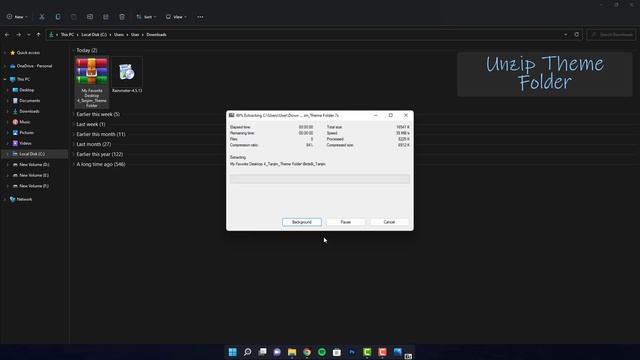The width and height of the screenshot is (640, 360).
Task: Click This PC in the address breadcrumb
Action: coord(67,35)
